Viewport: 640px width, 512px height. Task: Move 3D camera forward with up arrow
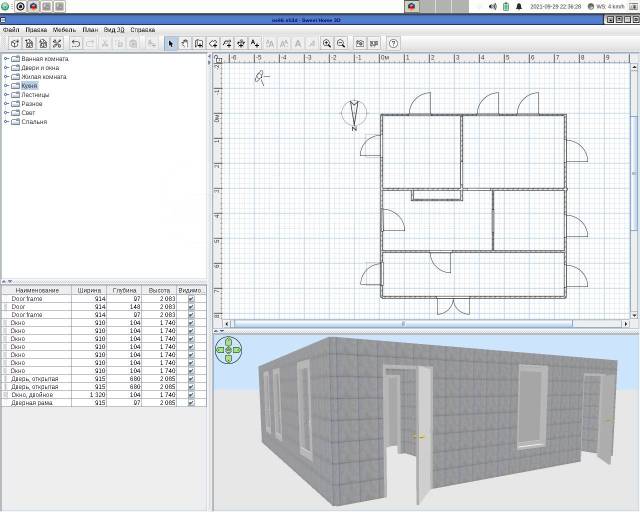[229, 341]
